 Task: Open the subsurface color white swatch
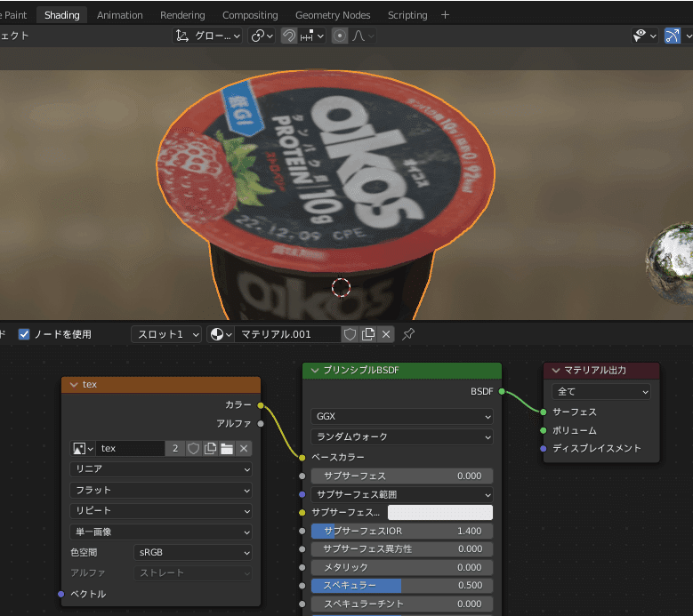(x=440, y=513)
